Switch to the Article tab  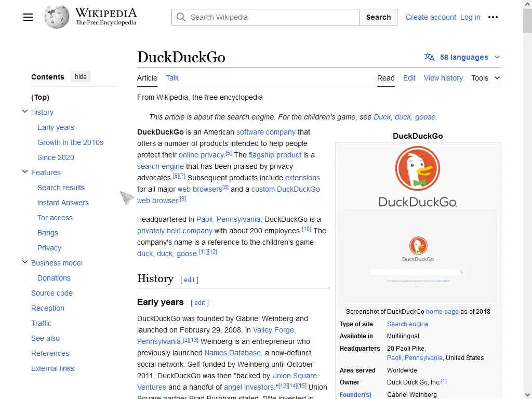click(147, 78)
